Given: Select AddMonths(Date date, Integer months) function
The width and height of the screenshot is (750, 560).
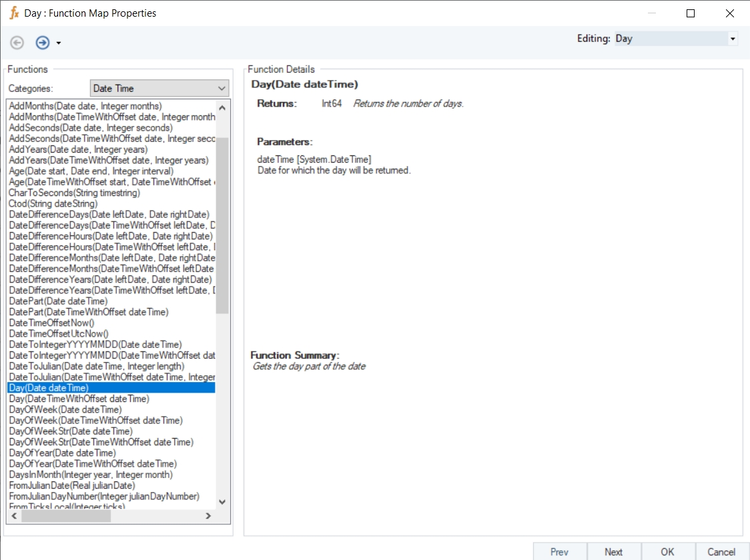Looking at the screenshot, I should [x=85, y=106].
